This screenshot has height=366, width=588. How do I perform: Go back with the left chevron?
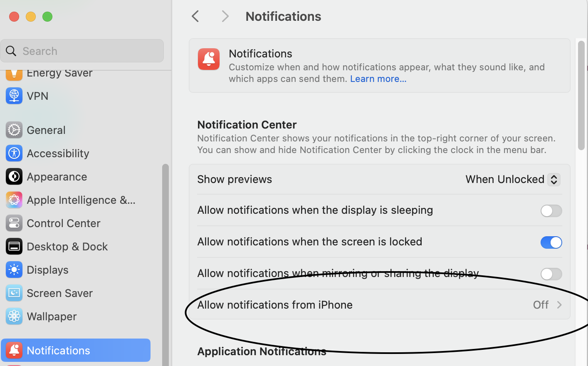click(195, 16)
